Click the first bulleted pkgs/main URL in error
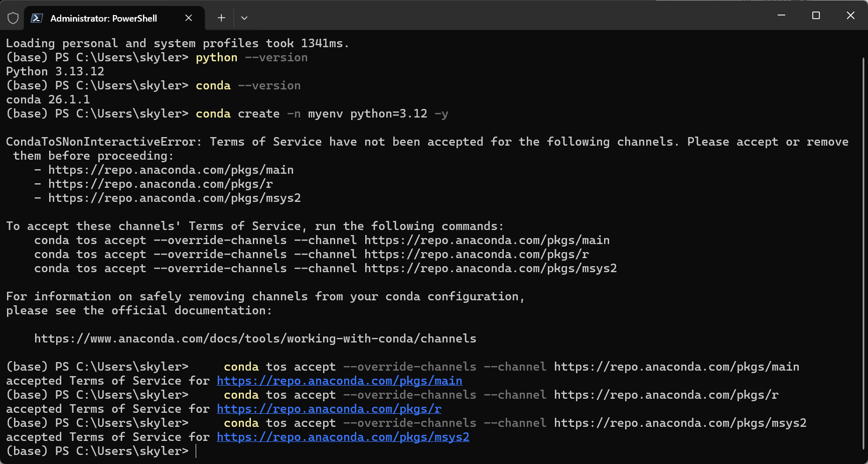Viewport: 868px width, 464px height. tap(171, 170)
